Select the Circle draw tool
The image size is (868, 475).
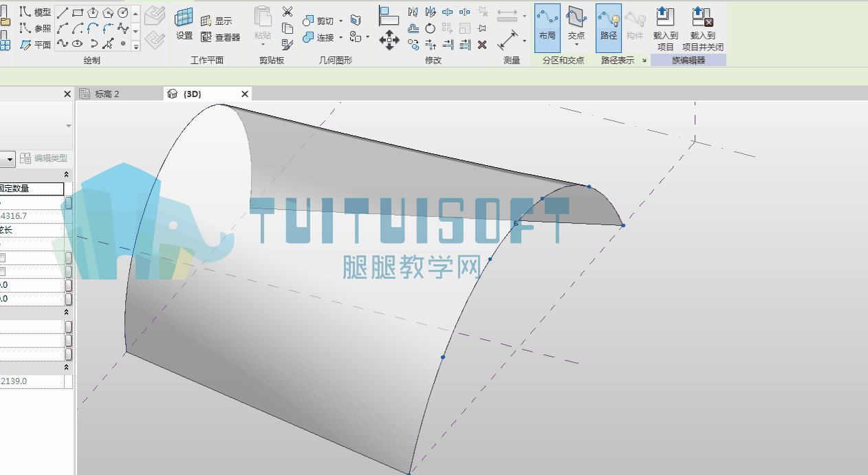(x=123, y=13)
